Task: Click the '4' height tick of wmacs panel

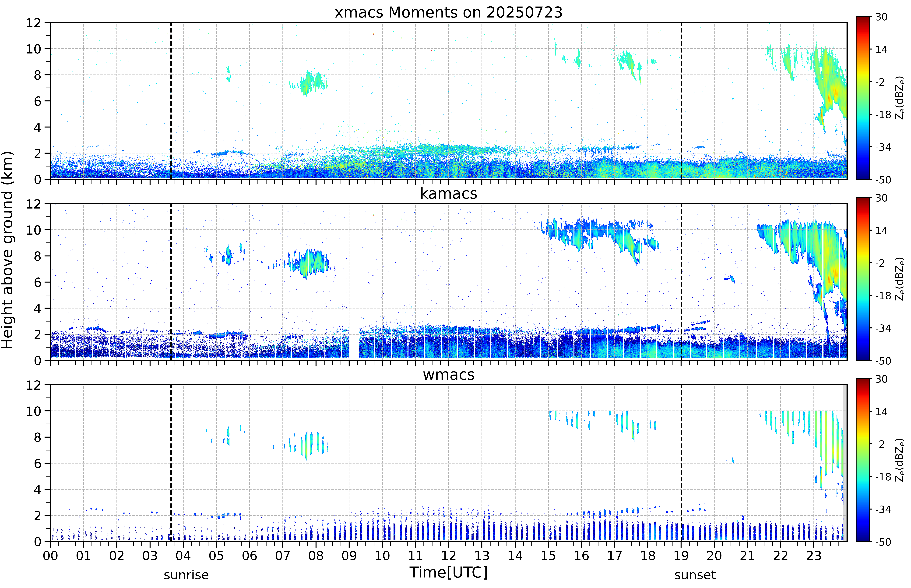Action: coord(37,489)
